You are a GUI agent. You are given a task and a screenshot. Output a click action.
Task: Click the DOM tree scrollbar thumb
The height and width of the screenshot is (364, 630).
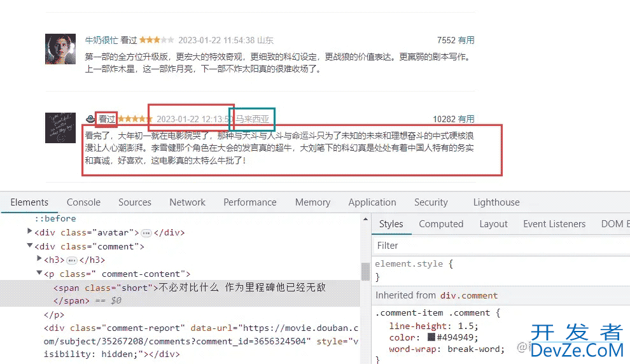[365, 272]
